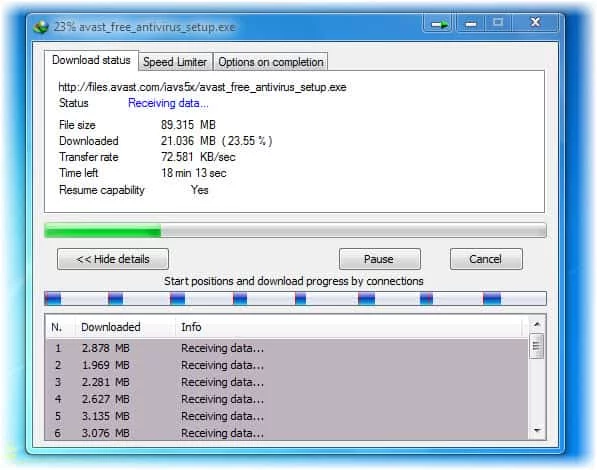
Task: Click the downloaded value 21.036 MB
Action: [x=188, y=141]
